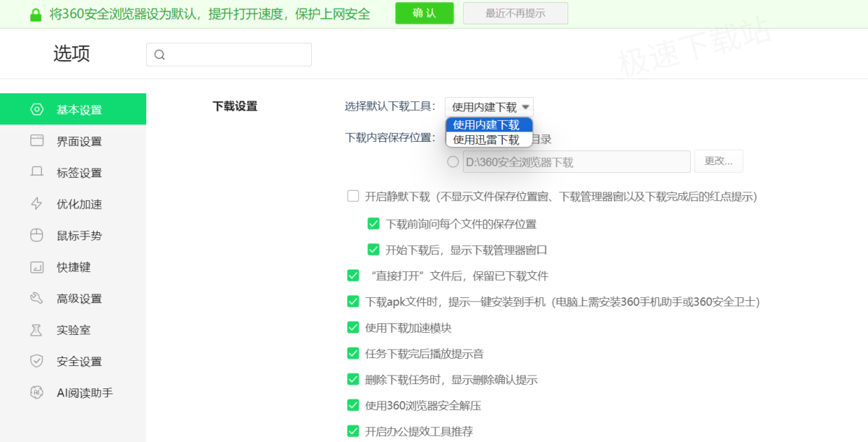Click the 标签设置 tab icon
Screen dimensions: 868x442
(x=37, y=172)
